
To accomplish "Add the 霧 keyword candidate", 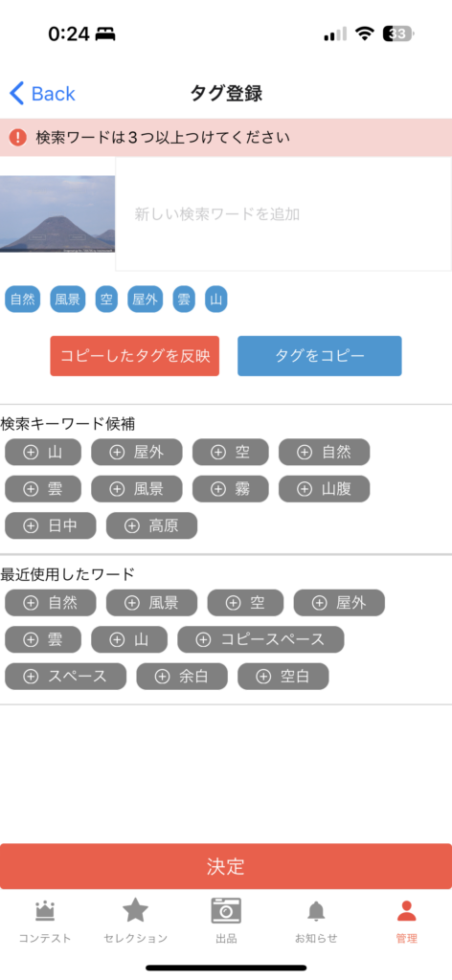I will (231, 489).
